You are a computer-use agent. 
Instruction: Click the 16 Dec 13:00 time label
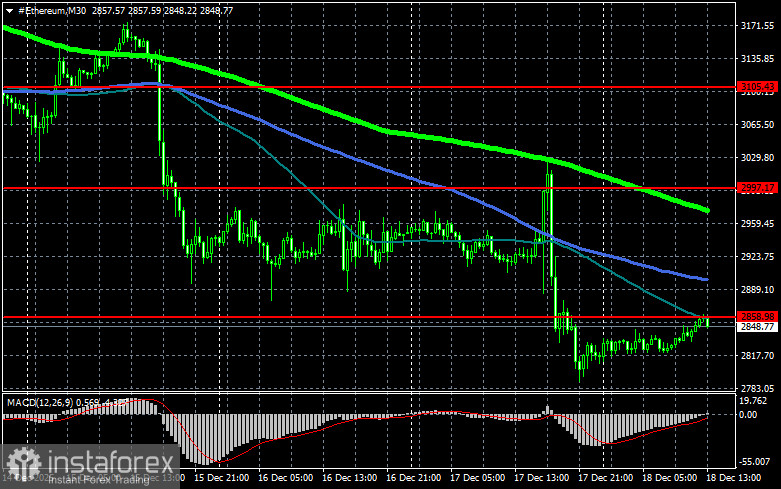click(x=349, y=478)
